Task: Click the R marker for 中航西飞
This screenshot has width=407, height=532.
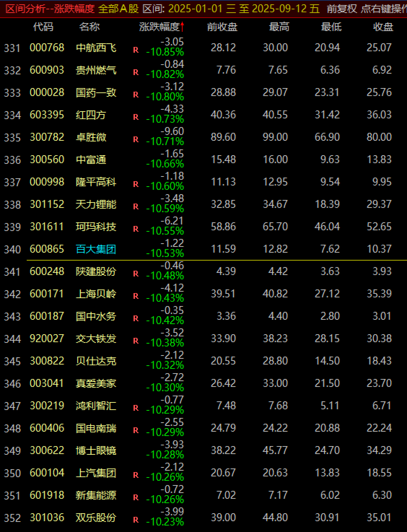Action: click(x=136, y=50)
